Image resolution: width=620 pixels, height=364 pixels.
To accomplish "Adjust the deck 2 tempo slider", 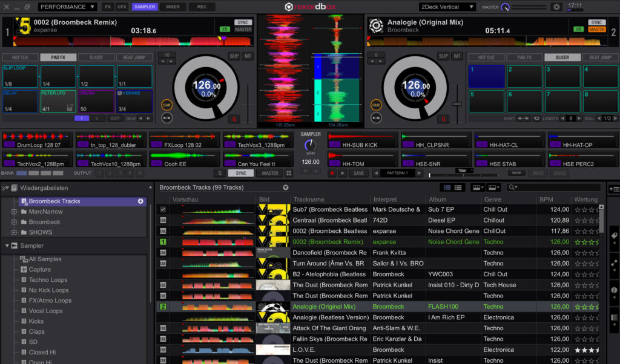I will [x=457, y=104].
